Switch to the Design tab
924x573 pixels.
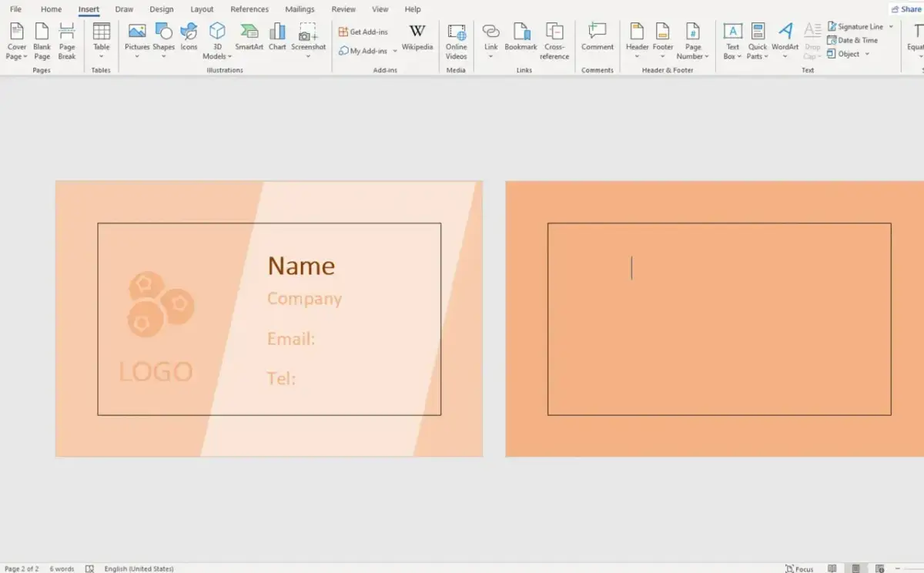pyautogui.click(x=161, y=9)
